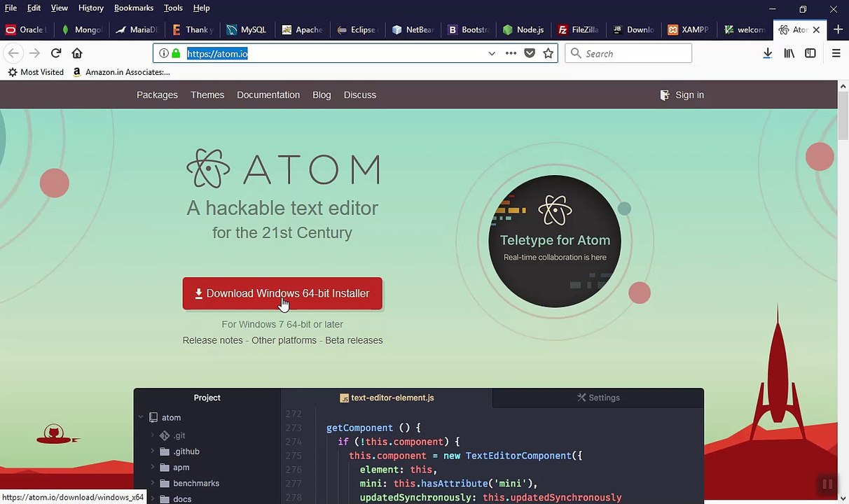Open the page actions three-dot menu
The width and height of the screenshot is (849, 504).
click(x=511, y=53)
